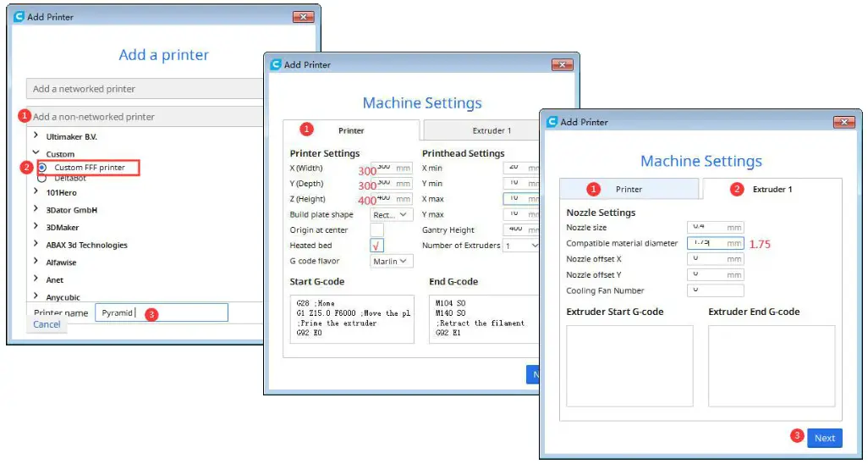868x464 pixels.
Task: Expand the 3DMaker printer group
Action: (x=36, y=227)
